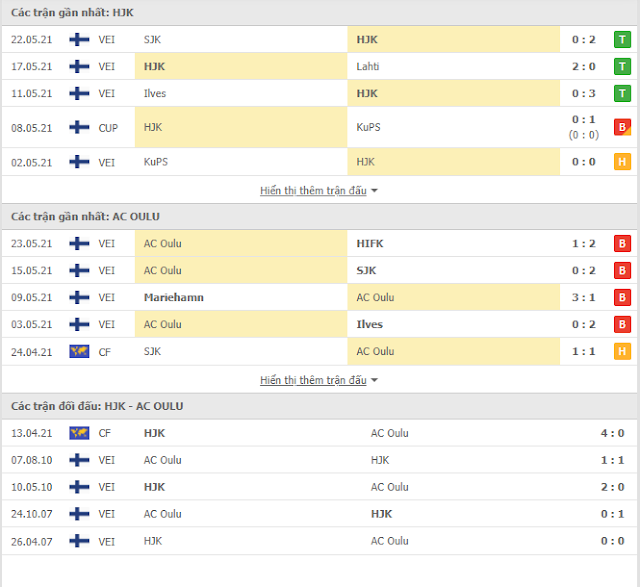This screenshot has width=640, height=587.
Task: Click the red B badge for AC Oulu–HIFK match
Action: point(622,244)
